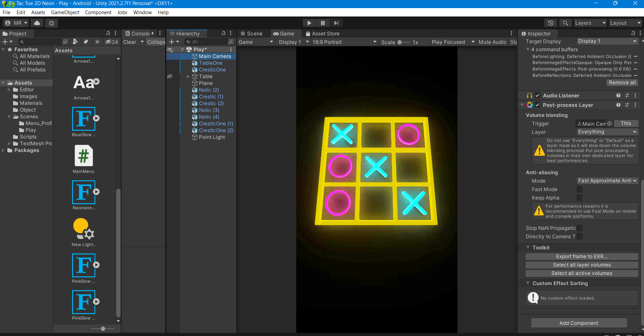Open Audio Listener preset settings icon
The image size is (644, 336).
[627, 96]
